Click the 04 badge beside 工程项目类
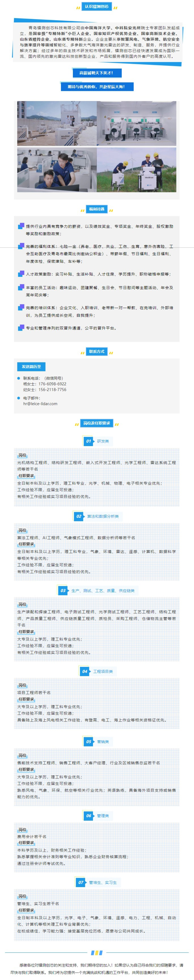Image resolution: width=194 pixels, height=980 pixels. (85, 671)
